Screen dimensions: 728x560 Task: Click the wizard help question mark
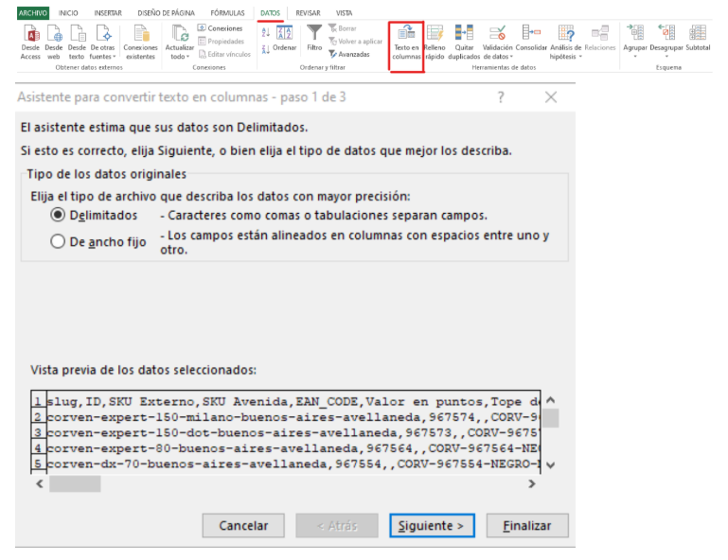click(501, 97)
